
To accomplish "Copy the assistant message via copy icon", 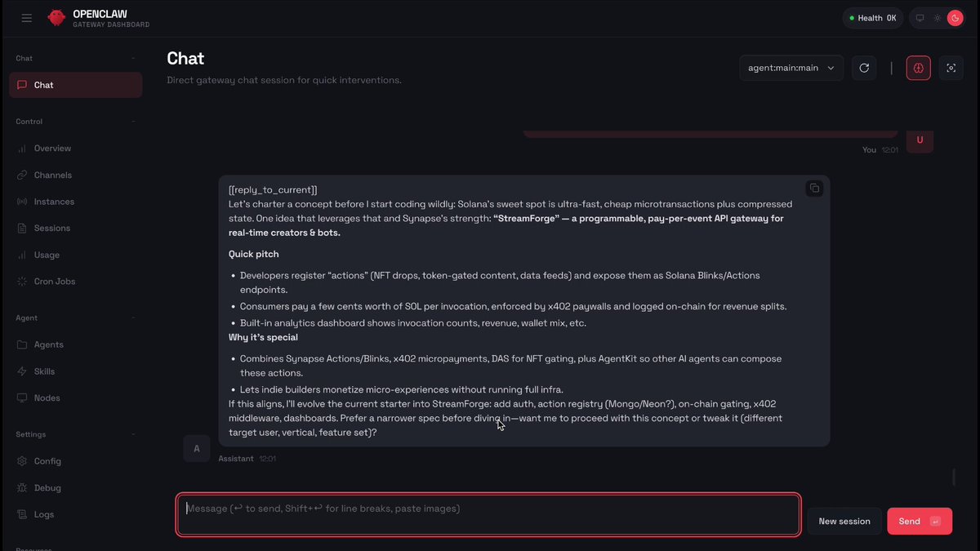I will point(814,189).
